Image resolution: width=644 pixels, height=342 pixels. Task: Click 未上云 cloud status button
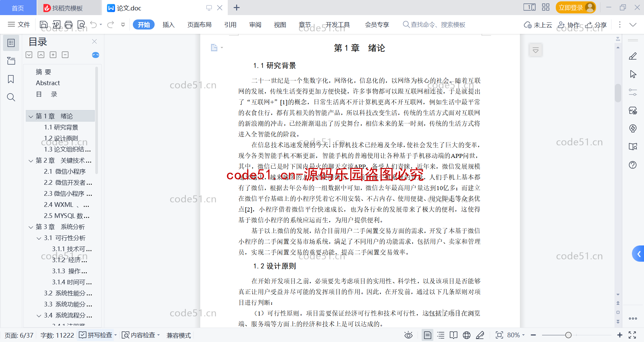[x=538, y=25]
